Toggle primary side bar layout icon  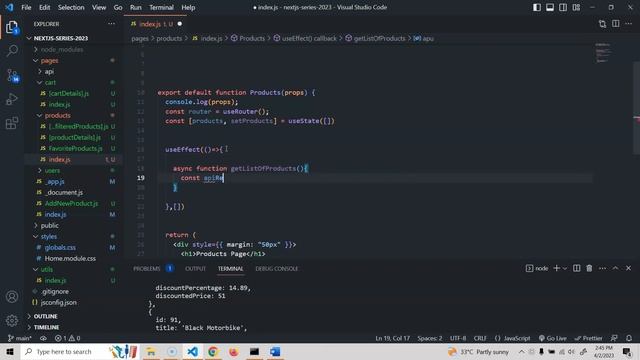(x=537, y=7)
